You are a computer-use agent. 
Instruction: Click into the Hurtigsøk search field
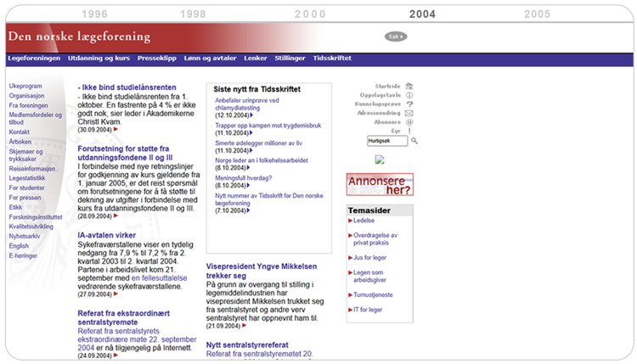click(x=387, y=141)
